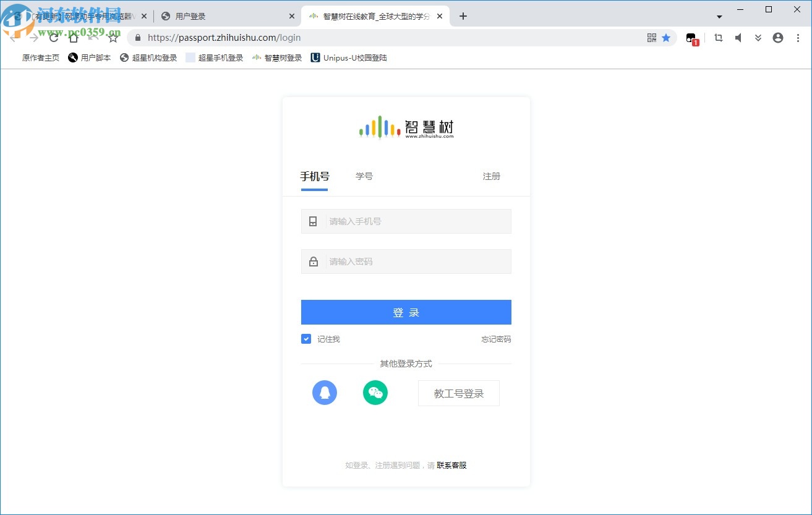Open the screenshot crop tool icon
This screenshot has width=812, height=515.
(718, 38)
